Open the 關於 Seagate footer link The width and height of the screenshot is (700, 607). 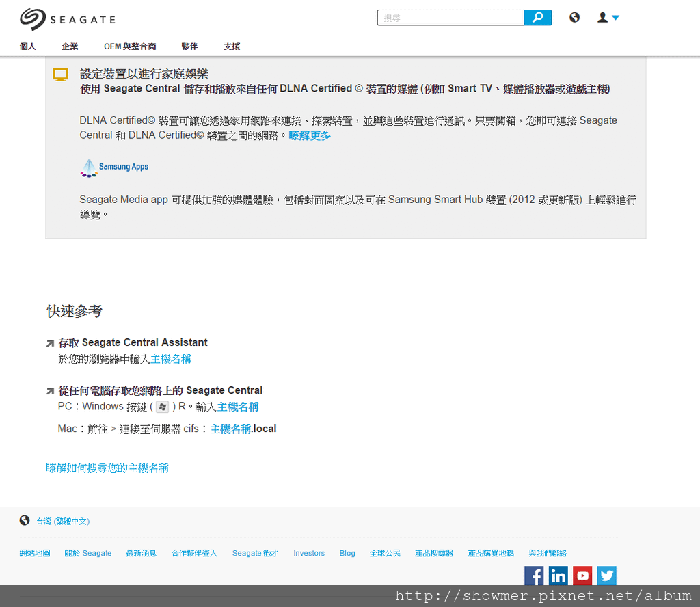(88, 553)
